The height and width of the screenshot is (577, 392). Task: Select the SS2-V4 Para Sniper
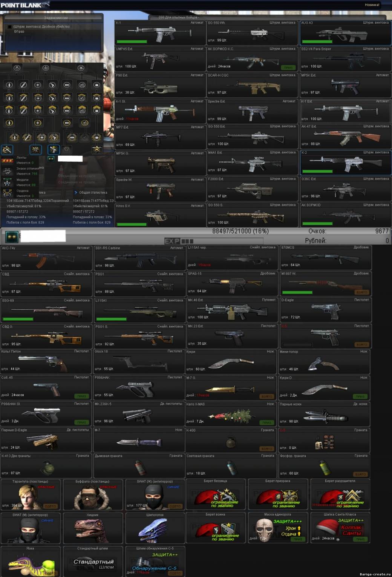pyautogui.click(x=345, y=59)
